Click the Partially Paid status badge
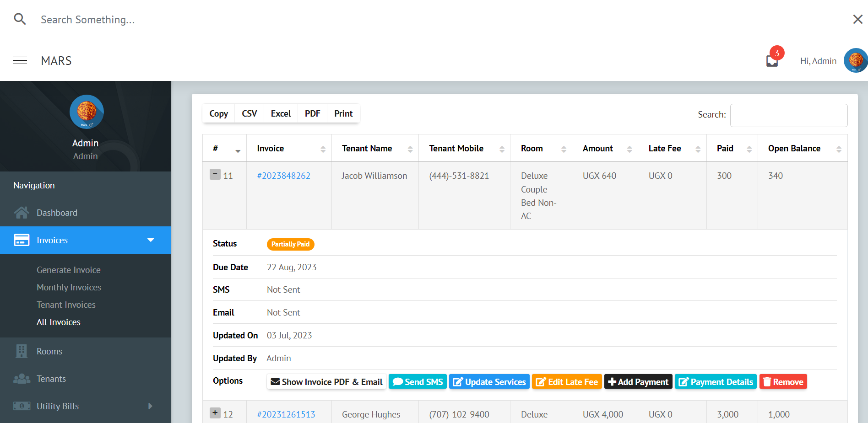 click(290, 244)
